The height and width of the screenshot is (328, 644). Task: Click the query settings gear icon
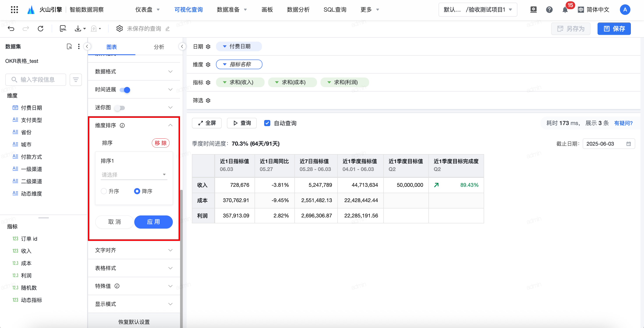click(x=120, y=29)
